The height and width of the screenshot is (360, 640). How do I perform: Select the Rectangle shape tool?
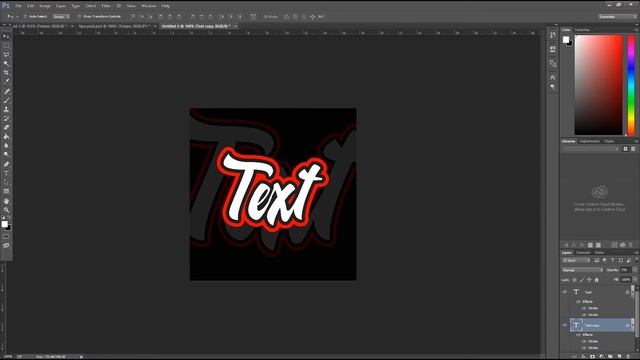(x=6, y=191)
